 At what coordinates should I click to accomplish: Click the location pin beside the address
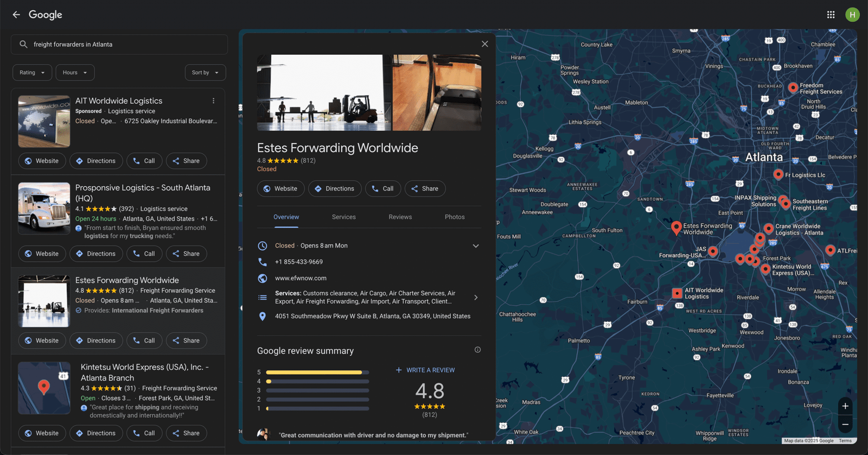[263, 316]
